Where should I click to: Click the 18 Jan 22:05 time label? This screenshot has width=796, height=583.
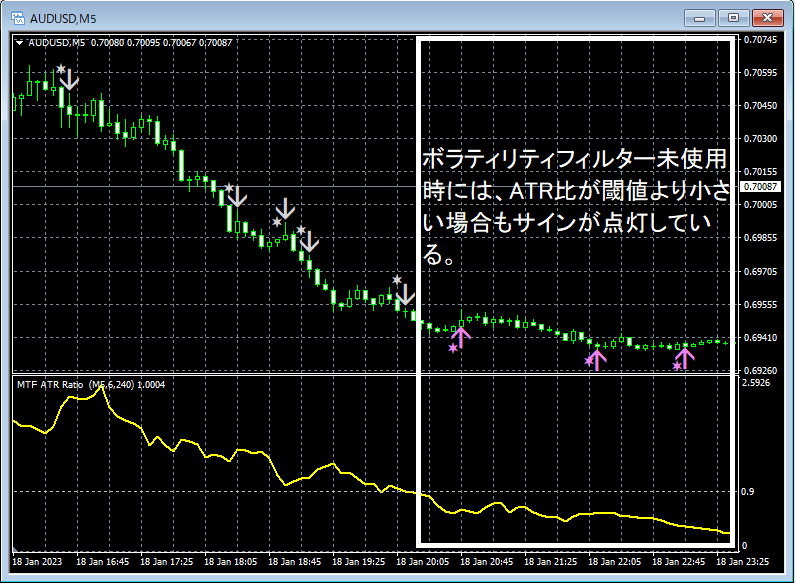[614, 562]
